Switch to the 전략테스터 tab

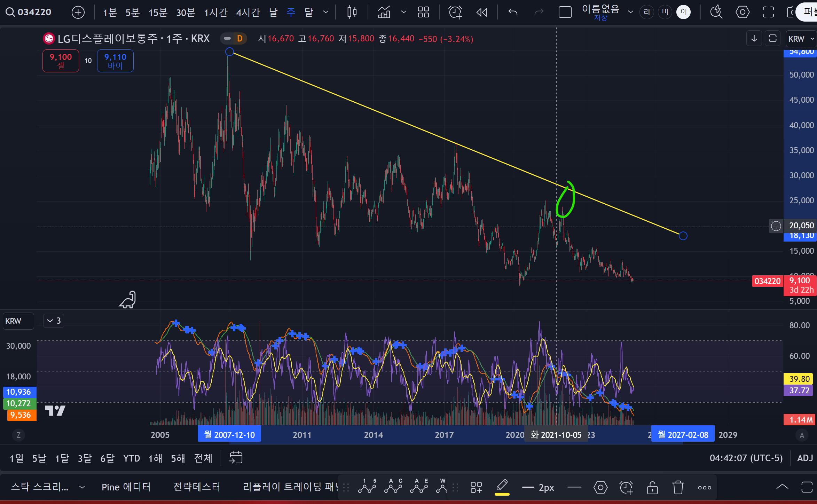click(197, 487)
